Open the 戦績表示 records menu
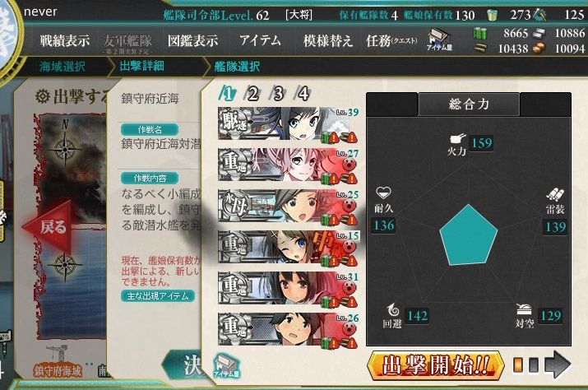Viewport: 588px width, 390px height. 65,40
